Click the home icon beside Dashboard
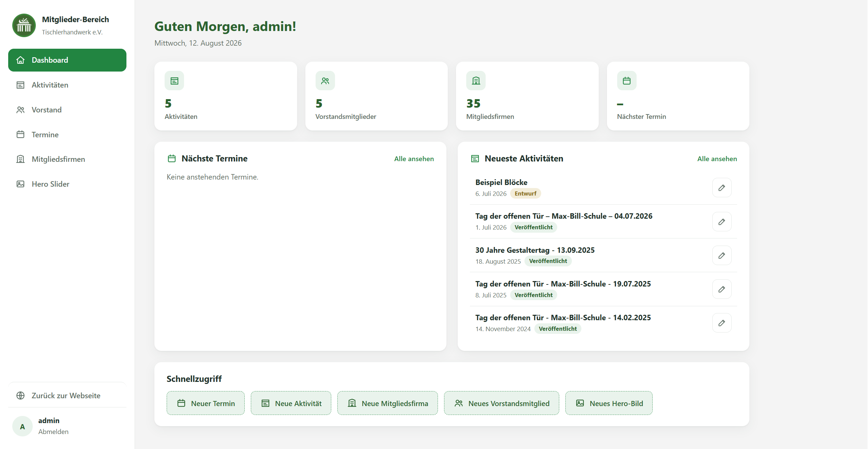868x449 pixels. tap(20, 60)
